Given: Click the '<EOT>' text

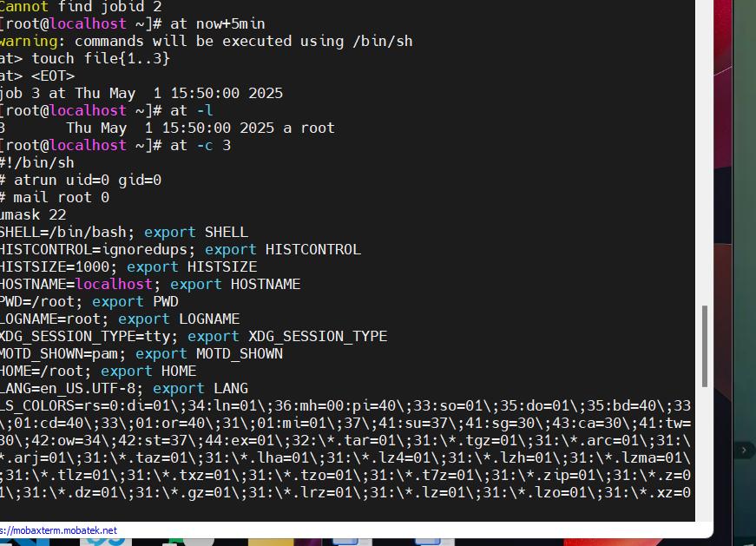Looking at the screenshot, I should tap(53, 76).
